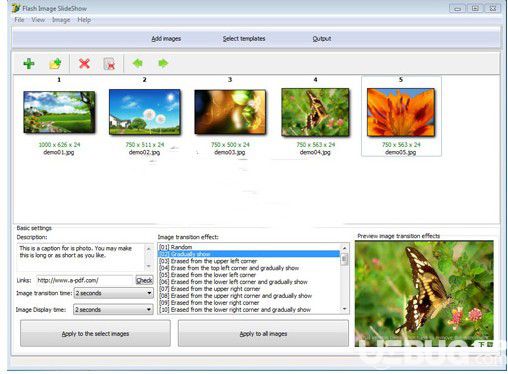508x374 pixels.
Task: Select [10] Erased from lower right and gradually show
Action: [x=249, y=310]
